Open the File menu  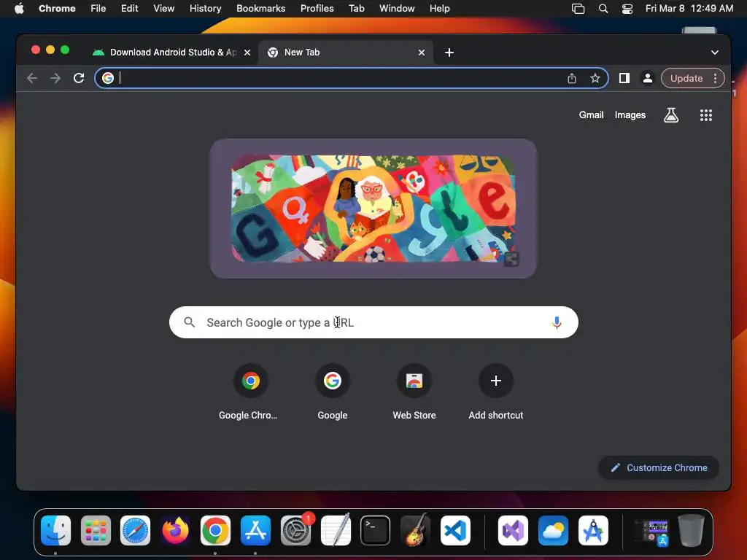tap(98, 9)
